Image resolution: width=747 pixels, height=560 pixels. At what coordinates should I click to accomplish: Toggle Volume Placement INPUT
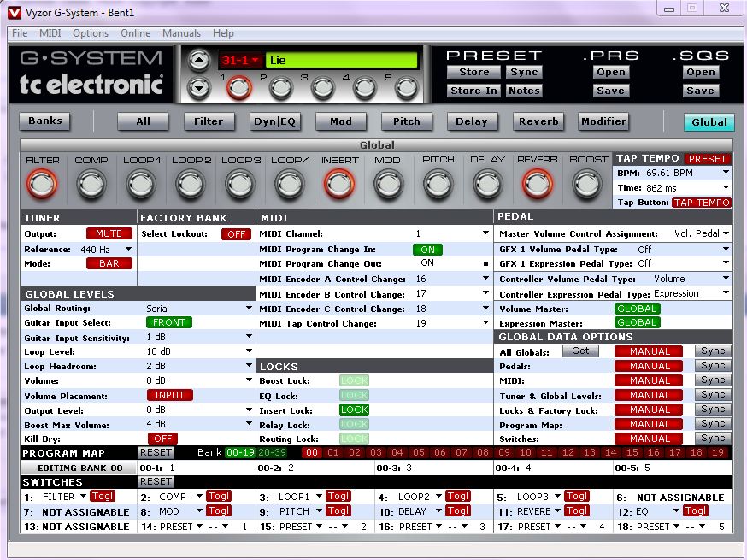click(x=169, y=395)
